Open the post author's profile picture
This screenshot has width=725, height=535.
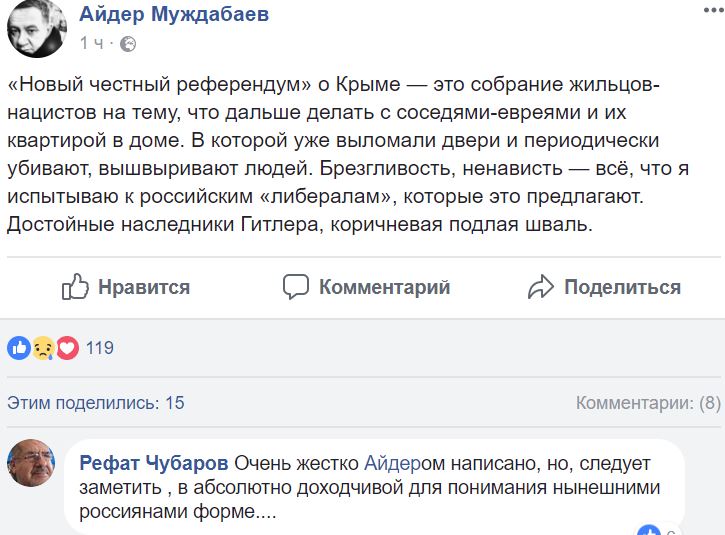tap(37, 29)
